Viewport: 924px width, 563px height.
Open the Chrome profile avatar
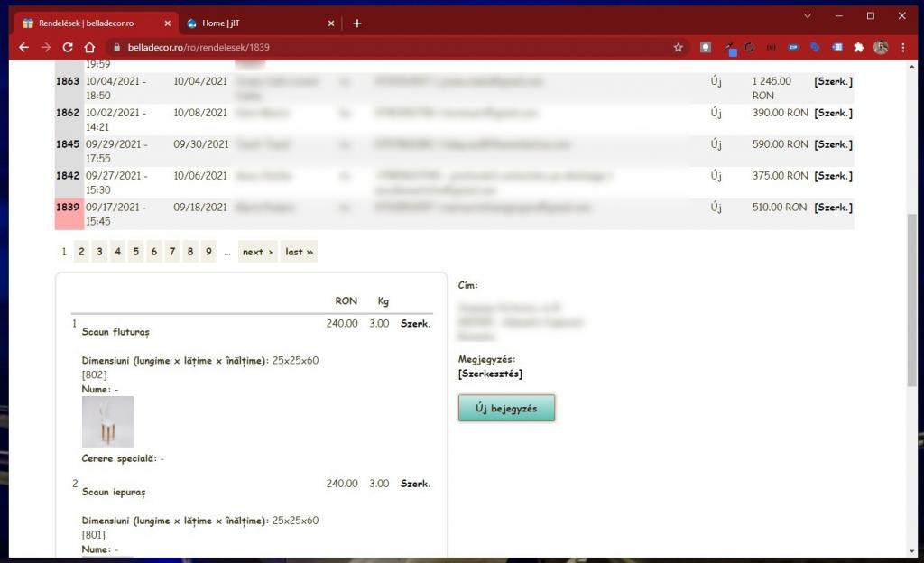point(881,48)
